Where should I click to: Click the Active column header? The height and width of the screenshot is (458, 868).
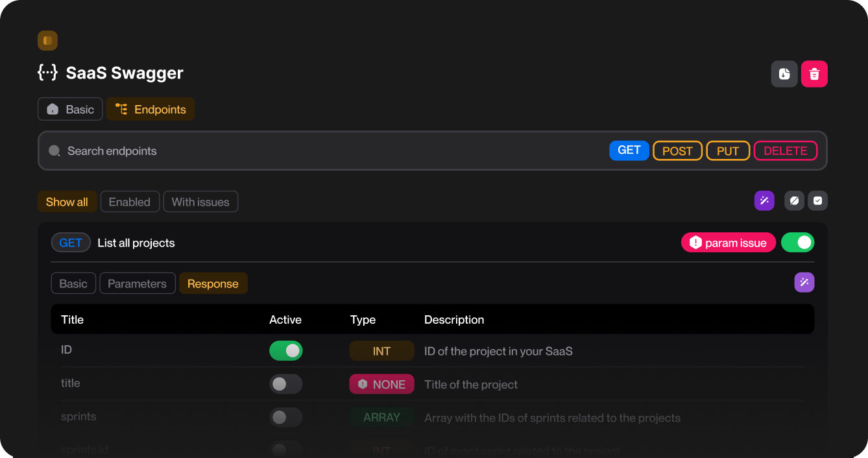click(x=285, y=319)
